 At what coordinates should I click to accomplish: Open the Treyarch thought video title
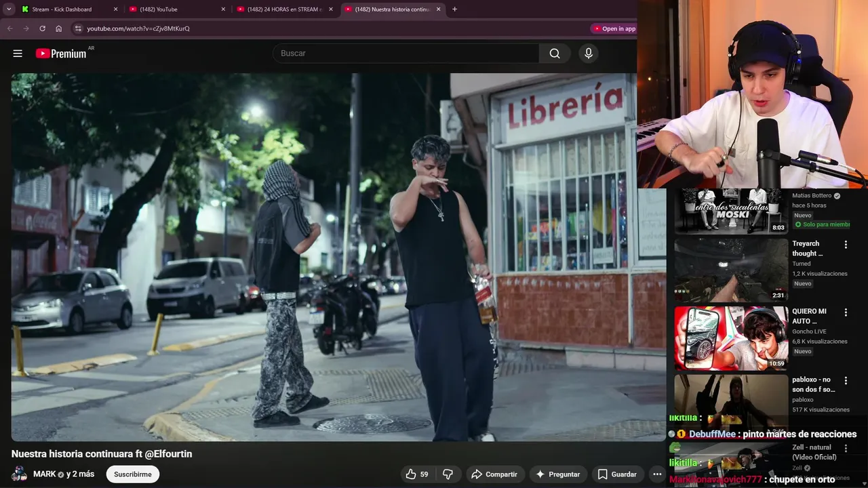tap(808, 249)
